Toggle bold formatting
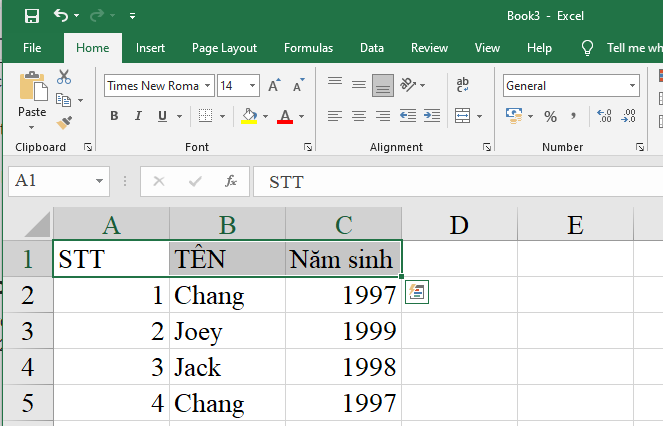663x426 pixels. (114, 116)
